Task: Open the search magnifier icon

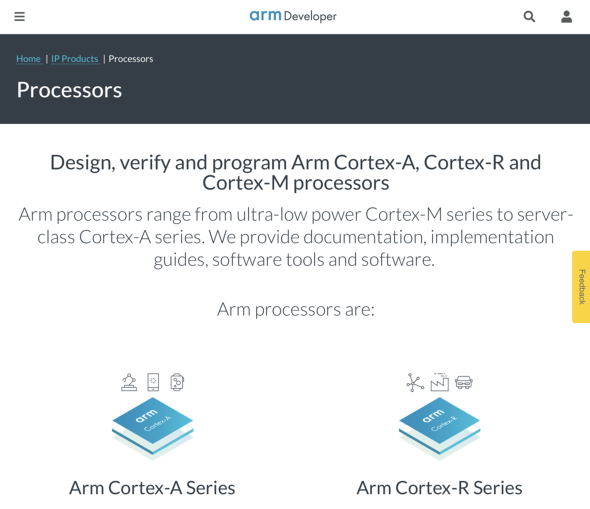Action: [529, 17]
